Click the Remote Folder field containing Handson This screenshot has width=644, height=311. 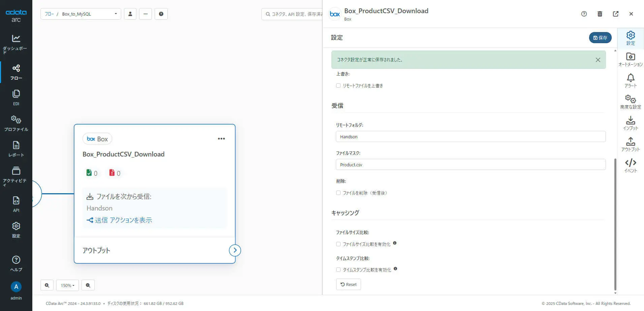pyautogui.click(x=471, y=137)
